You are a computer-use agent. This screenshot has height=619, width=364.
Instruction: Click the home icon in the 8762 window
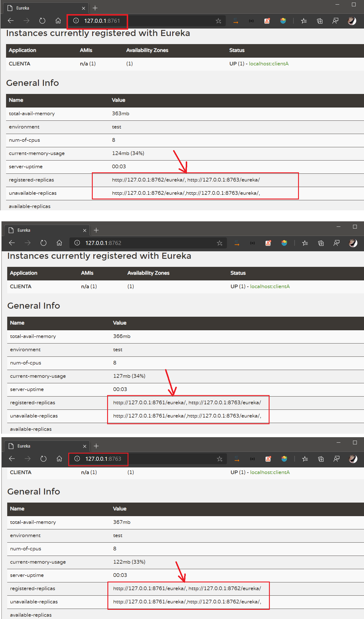(59, 243)
